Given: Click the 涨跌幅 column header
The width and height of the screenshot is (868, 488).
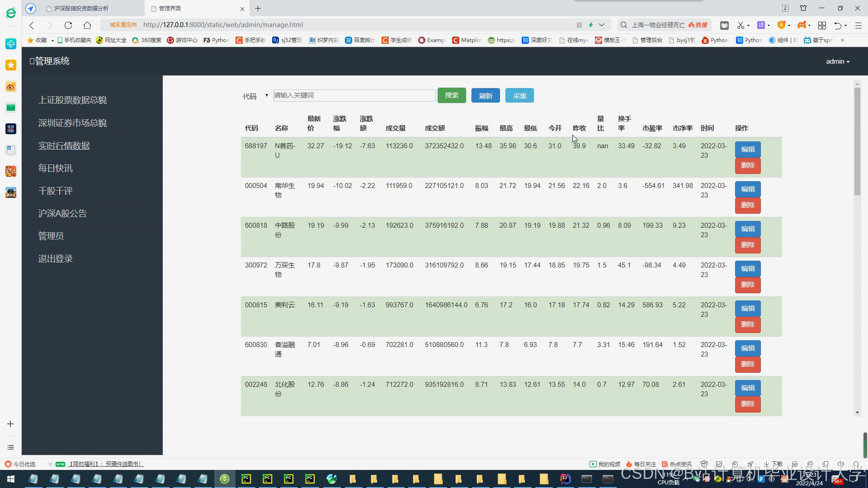Looking at the screenshot, I should [340, 123].
